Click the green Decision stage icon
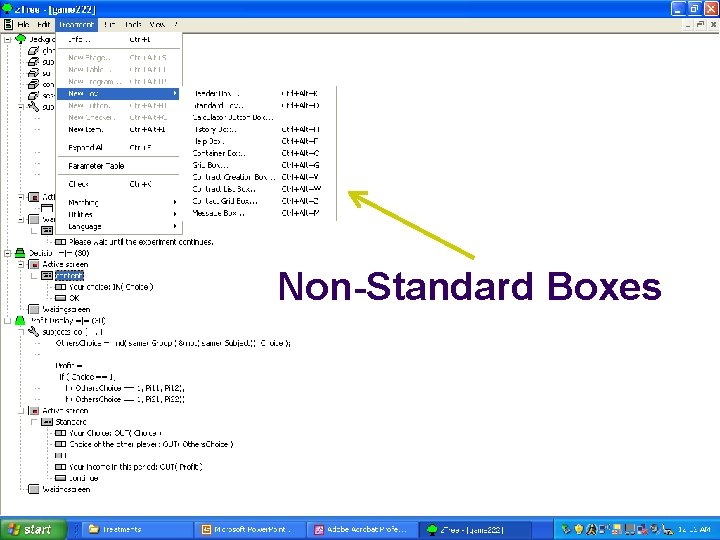 (x=20, y=253)
